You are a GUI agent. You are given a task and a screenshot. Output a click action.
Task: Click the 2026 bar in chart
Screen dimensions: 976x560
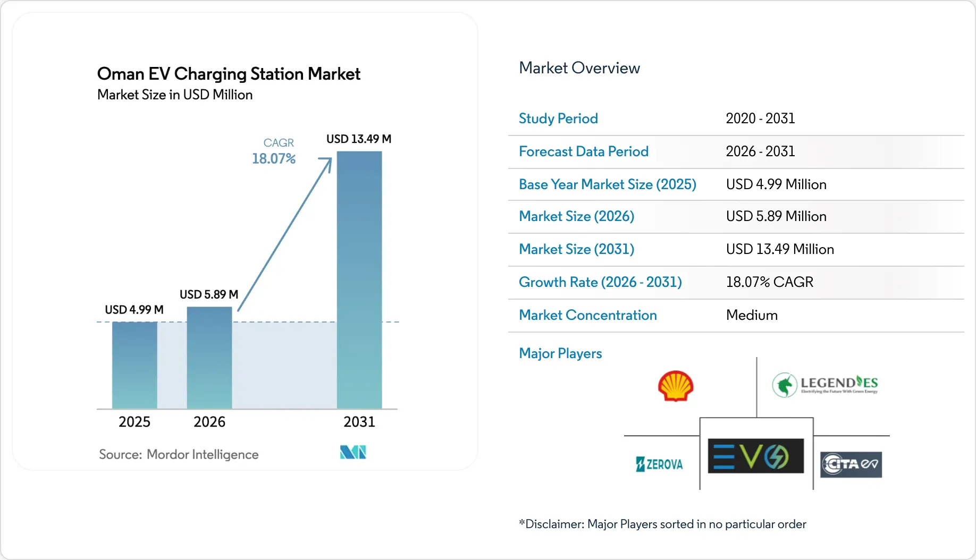(209, 358)
